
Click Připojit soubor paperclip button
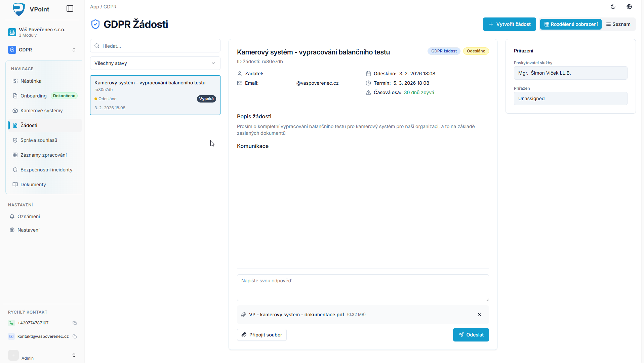tap(261, 335)
